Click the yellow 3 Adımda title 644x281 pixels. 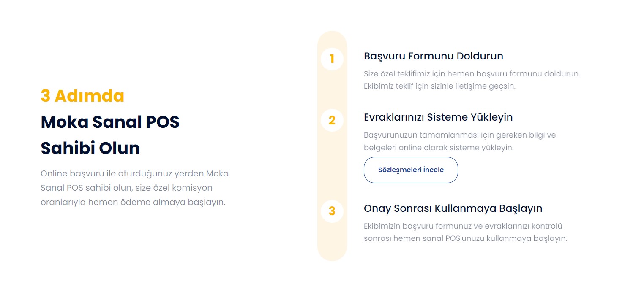tap(82, 96)
